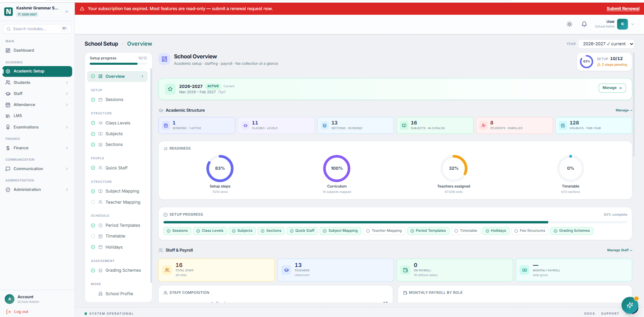Click the Log out arrow icon

(9, 312)
